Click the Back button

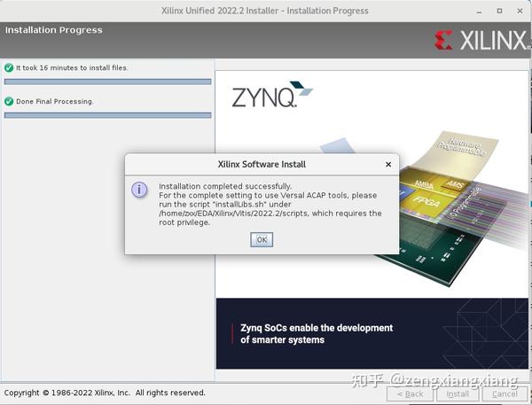[410, 393]
